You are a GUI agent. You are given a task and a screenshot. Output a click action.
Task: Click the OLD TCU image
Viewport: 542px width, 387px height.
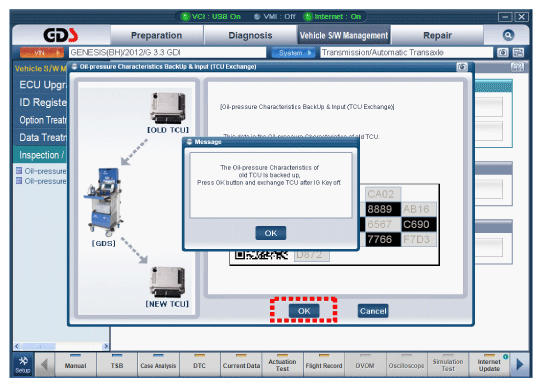[168, 108]
